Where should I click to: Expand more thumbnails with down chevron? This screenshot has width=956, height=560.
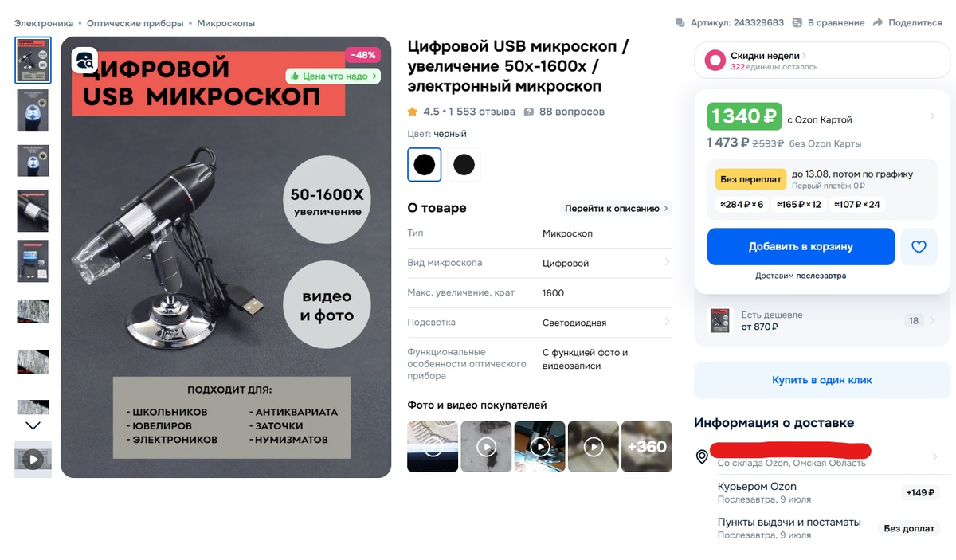(33, 426)
